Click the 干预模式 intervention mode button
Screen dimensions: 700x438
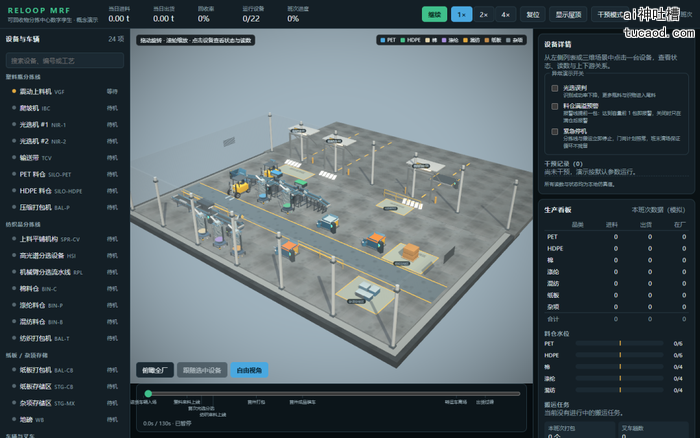point(610,14)
